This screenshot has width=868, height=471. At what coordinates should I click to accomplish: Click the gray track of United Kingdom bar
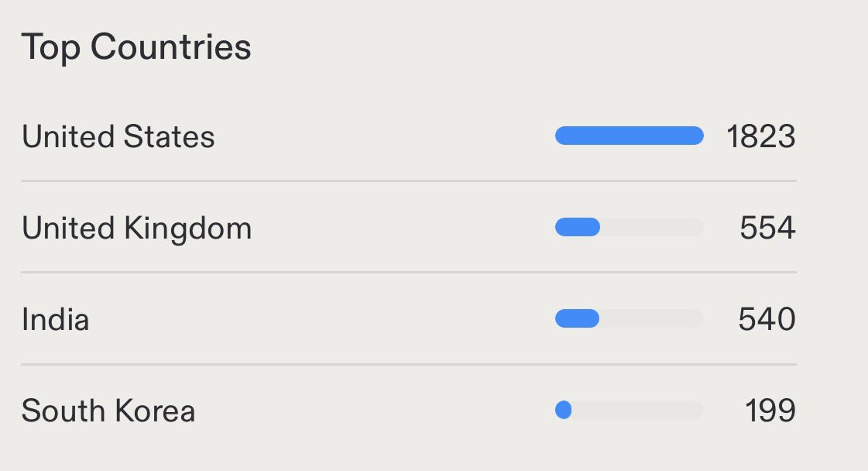[652, 227]
